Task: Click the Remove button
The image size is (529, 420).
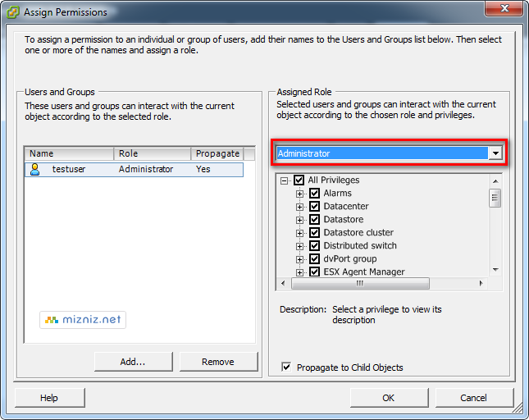Action: coord(218,362)
